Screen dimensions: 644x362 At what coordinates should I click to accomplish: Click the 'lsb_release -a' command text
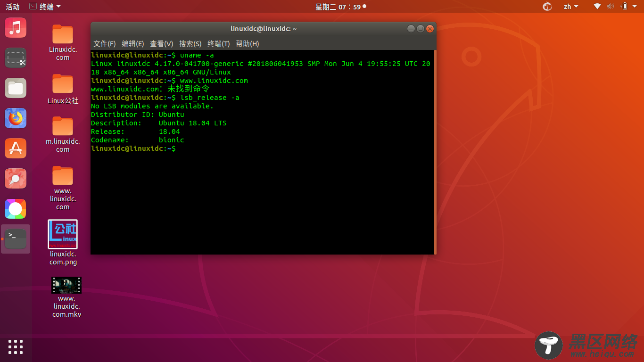tap(210, 98)
